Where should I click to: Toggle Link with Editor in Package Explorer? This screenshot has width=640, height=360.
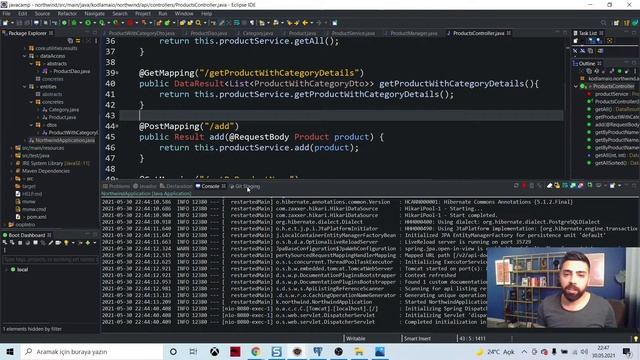(78, 41)
